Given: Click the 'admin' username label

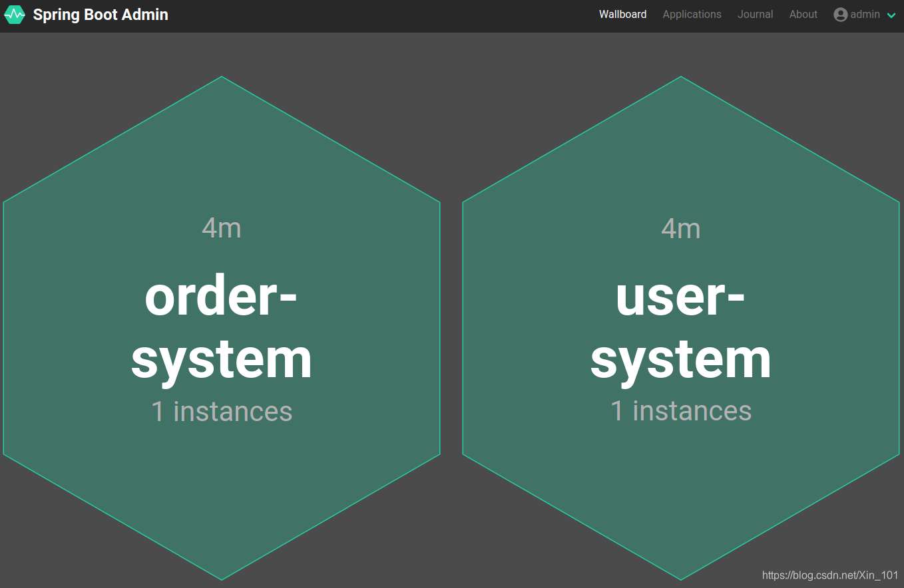Looking at the screenshot, I should (x=865, y=15).
